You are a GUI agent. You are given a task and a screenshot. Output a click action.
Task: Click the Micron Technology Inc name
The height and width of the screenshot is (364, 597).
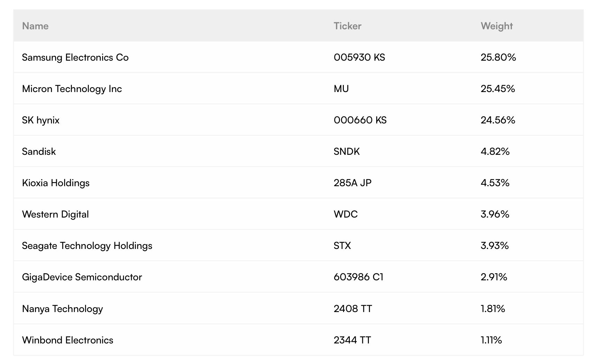point(72,89)
